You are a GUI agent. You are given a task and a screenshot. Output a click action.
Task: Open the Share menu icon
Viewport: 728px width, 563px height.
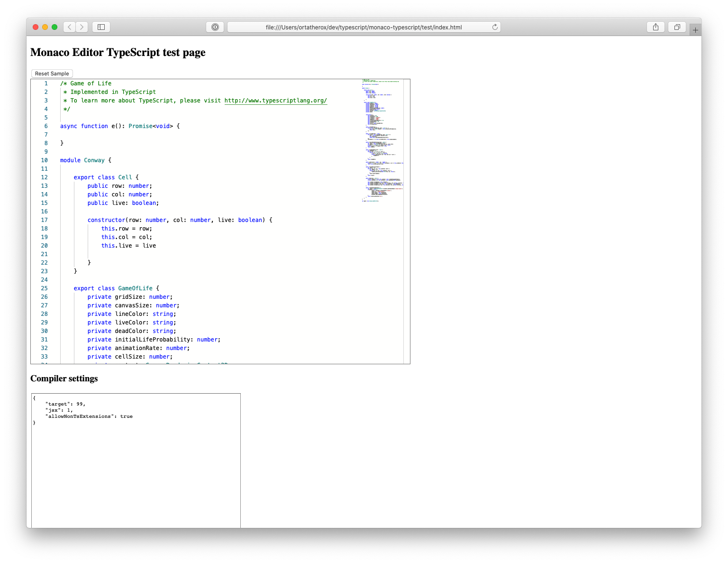[x=655, y=27]
